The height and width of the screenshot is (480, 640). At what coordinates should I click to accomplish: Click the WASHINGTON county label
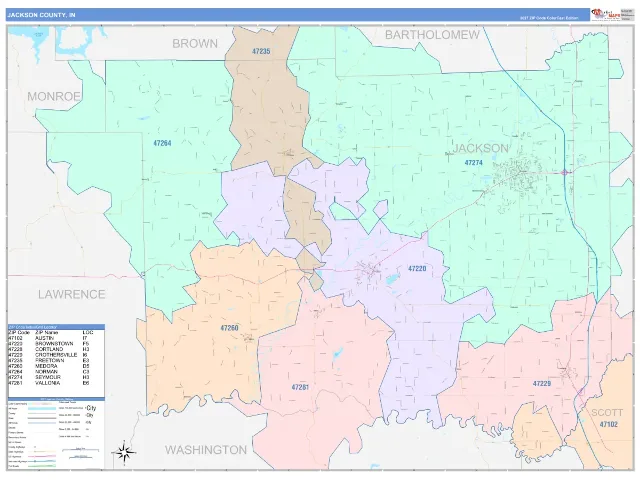(x=206, y=450)
